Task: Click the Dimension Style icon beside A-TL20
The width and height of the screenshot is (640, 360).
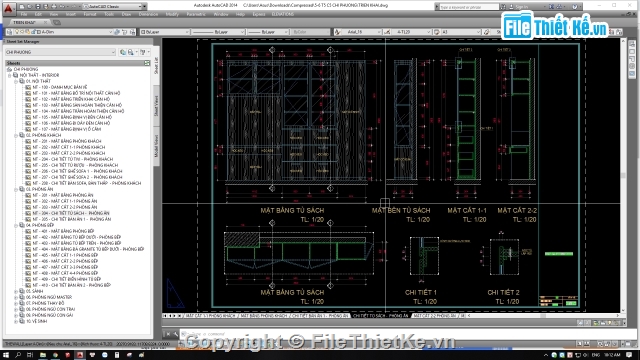Action: point(387,32)
